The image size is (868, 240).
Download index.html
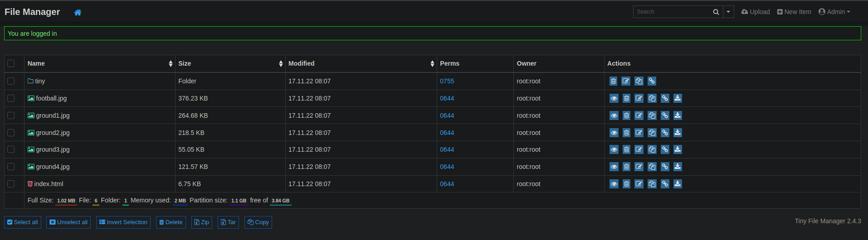(678, 184)
